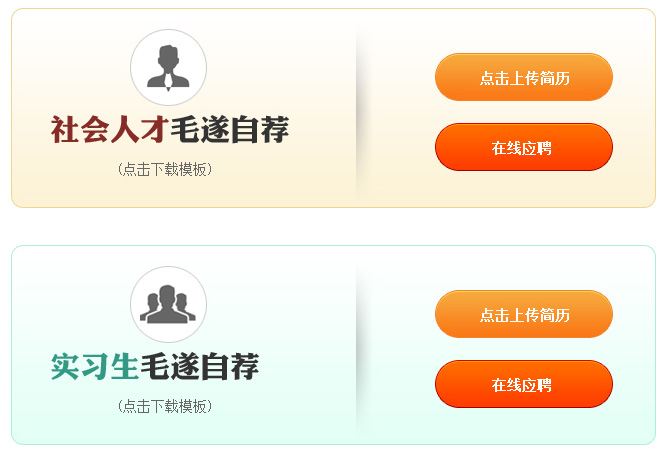The image size is (663, 454).
Task: Click the vertical divider in the social talent card
Action: pyautogui.click(x=357, y=108)
